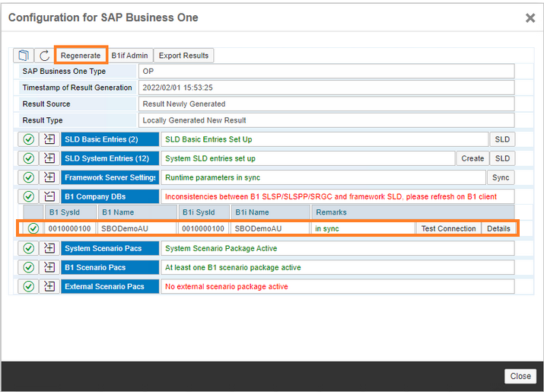
Task: Click green check icon for Framework Server Settings
Action: pyautogui.click(x=28, y=177)
